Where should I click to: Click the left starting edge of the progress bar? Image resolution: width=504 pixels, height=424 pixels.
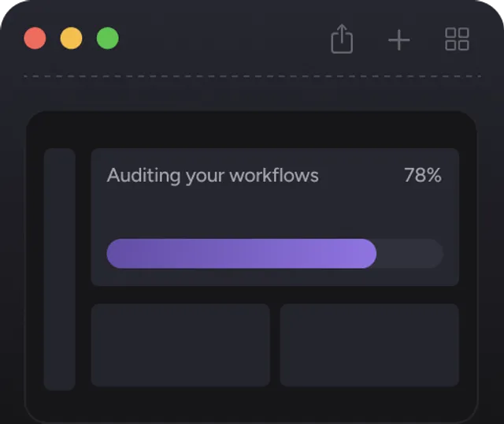tap(112, 254)
